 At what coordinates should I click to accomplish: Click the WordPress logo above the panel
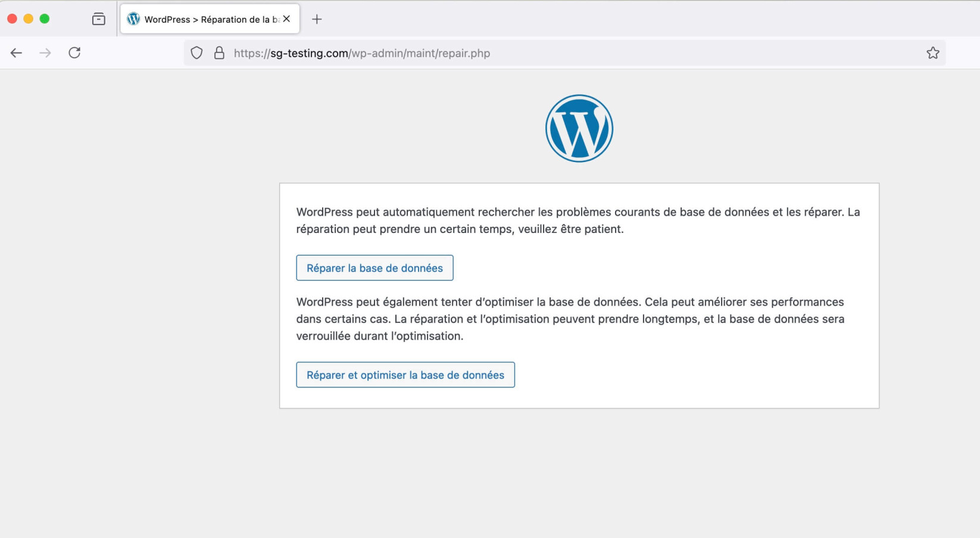579,128
